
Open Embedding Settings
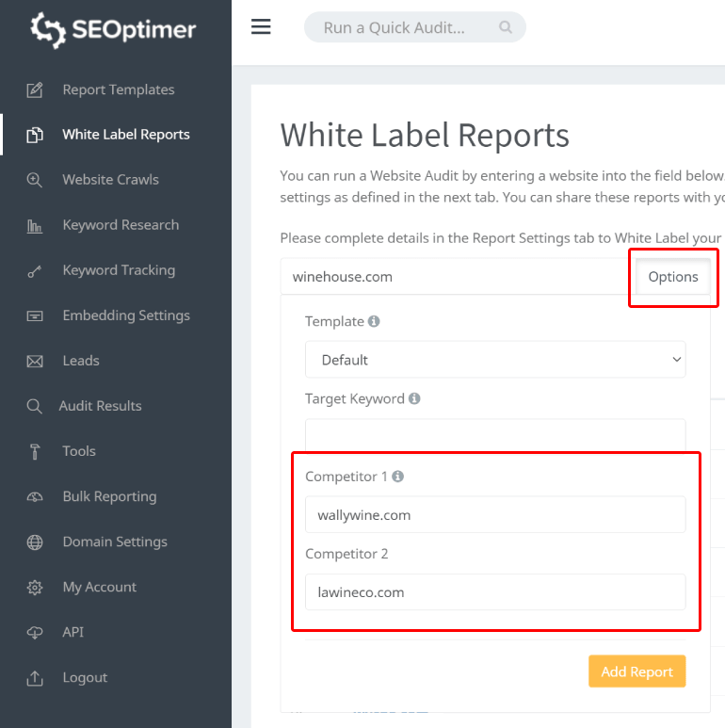pos(126,315)
